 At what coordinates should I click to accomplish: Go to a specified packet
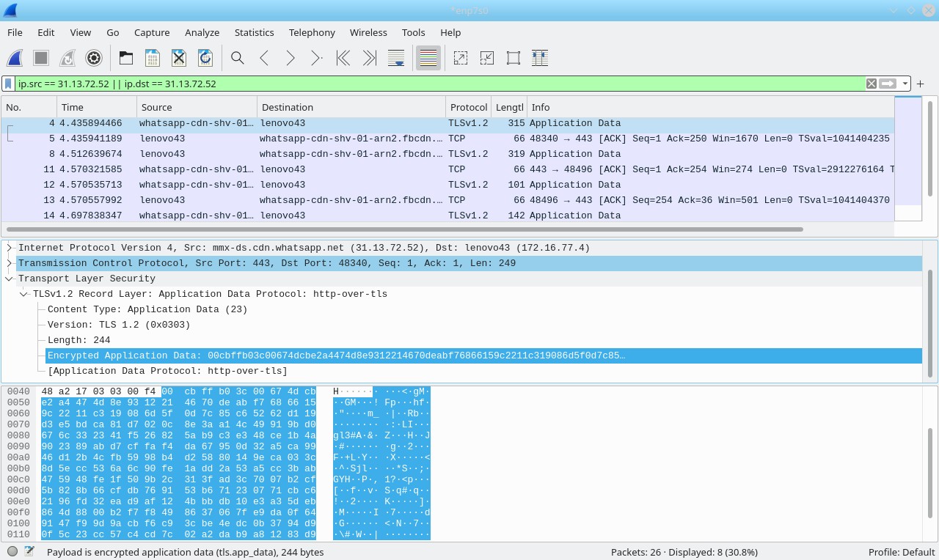tap(317, 58)
